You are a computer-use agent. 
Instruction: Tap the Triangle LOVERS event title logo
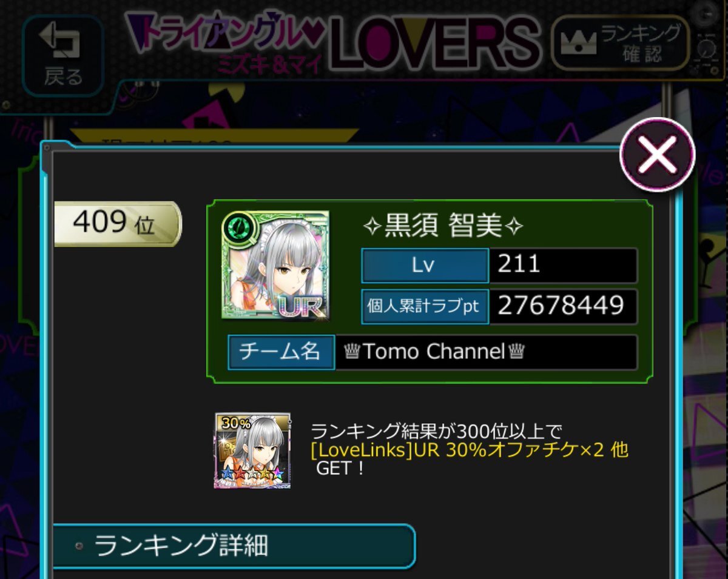tap(334, 40)
